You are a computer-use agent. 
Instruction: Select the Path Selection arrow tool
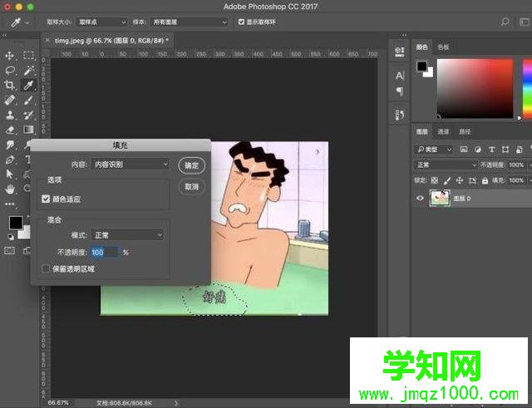point(9,175)
